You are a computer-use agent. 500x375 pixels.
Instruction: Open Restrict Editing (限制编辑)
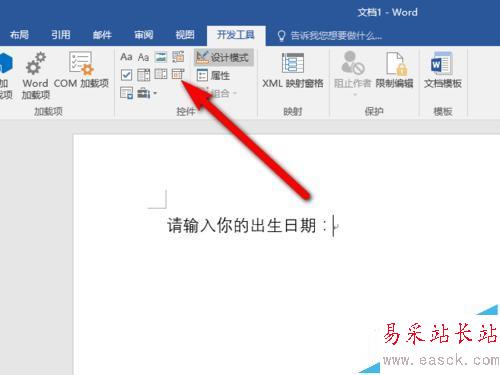pos(395,70)
